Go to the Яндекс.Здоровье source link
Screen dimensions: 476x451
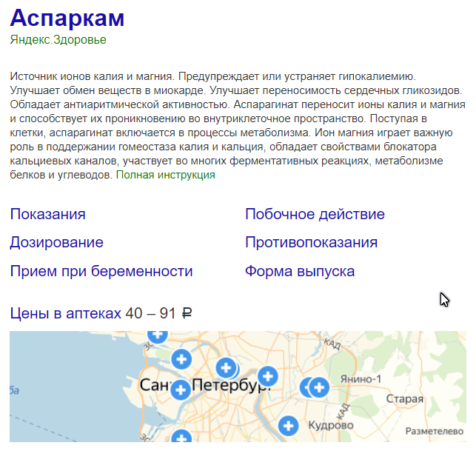(x=58, y=40)
